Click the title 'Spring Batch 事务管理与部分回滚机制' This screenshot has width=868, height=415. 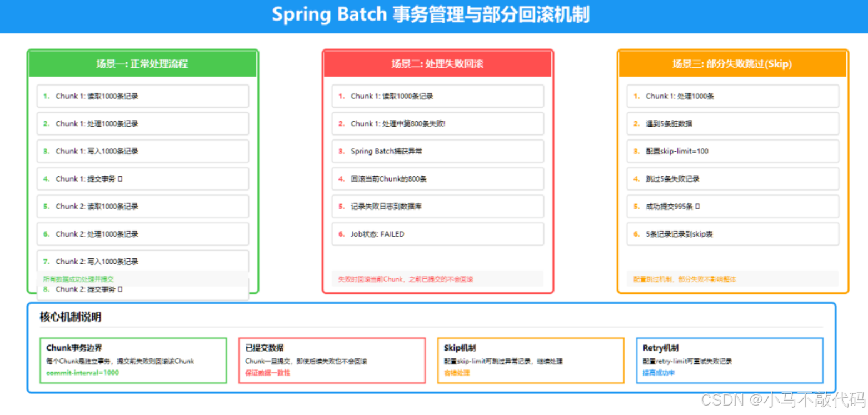coord(431,15)
